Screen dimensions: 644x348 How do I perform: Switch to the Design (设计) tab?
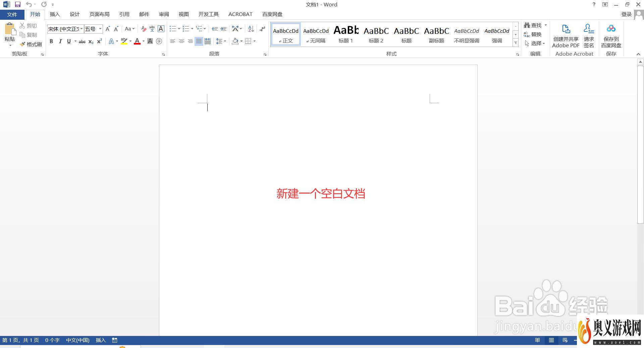click(74, 14)
